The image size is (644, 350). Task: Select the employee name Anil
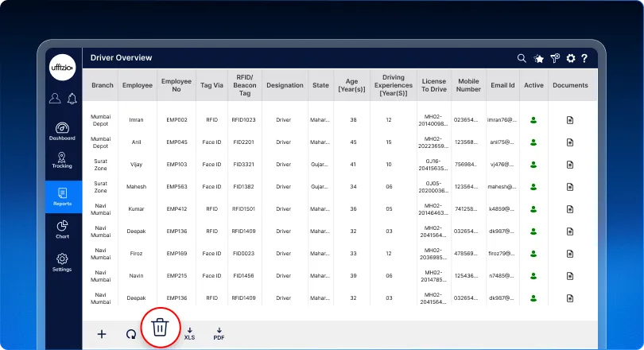[x=137, y=142]
